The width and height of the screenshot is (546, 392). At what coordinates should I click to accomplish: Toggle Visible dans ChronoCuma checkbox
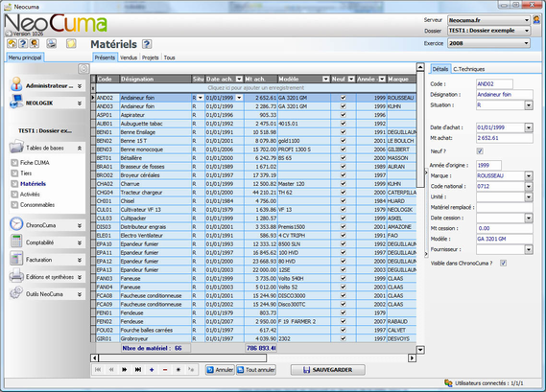point(503,263)
